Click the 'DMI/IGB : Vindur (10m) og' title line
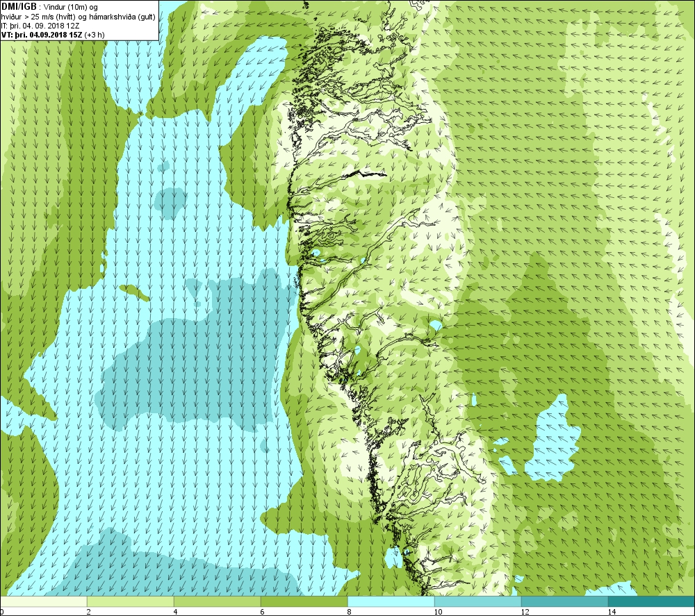Viewport: 695px width, 616px height. pos(49,7)
